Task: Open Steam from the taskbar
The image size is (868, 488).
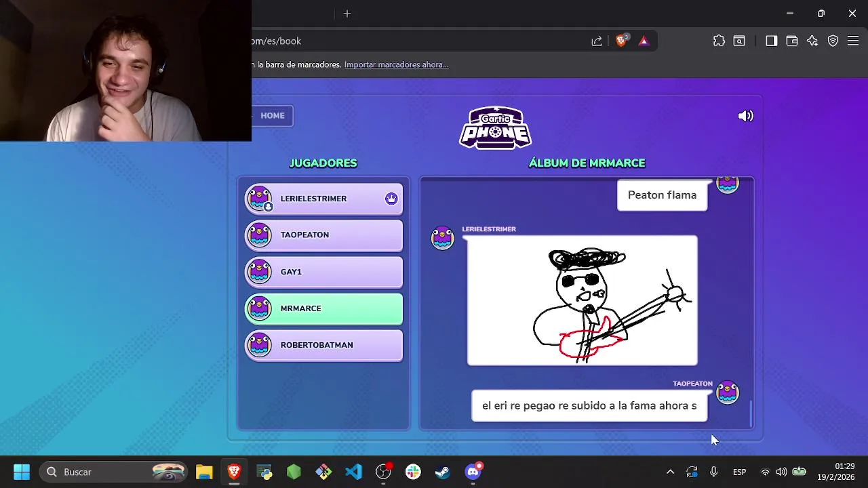Action: pos(443,472)
